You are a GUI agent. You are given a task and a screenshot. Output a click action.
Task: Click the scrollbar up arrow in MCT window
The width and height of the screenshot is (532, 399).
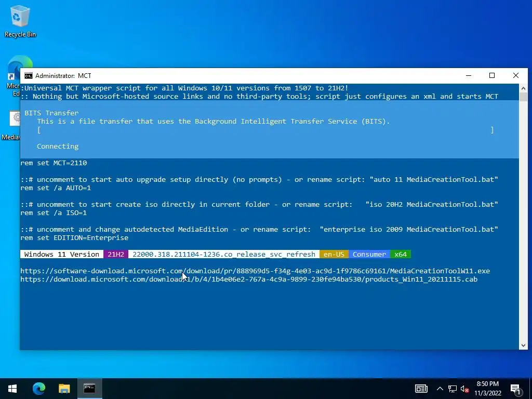523,88
